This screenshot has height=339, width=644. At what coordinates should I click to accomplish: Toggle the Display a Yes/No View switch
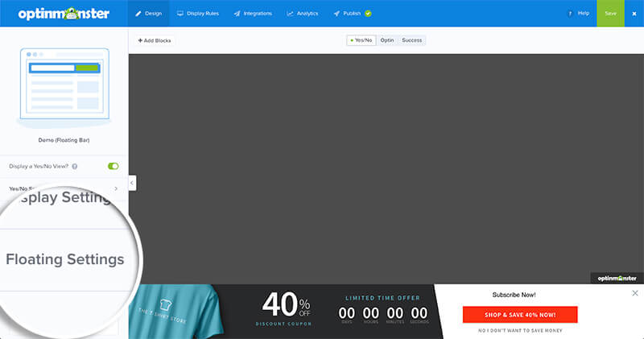[x=113, y=166]
